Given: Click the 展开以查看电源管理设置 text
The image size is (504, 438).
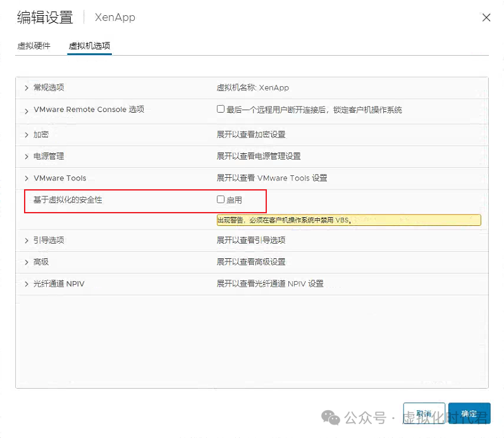Looking at the screenshot, I should click(259, 156).
